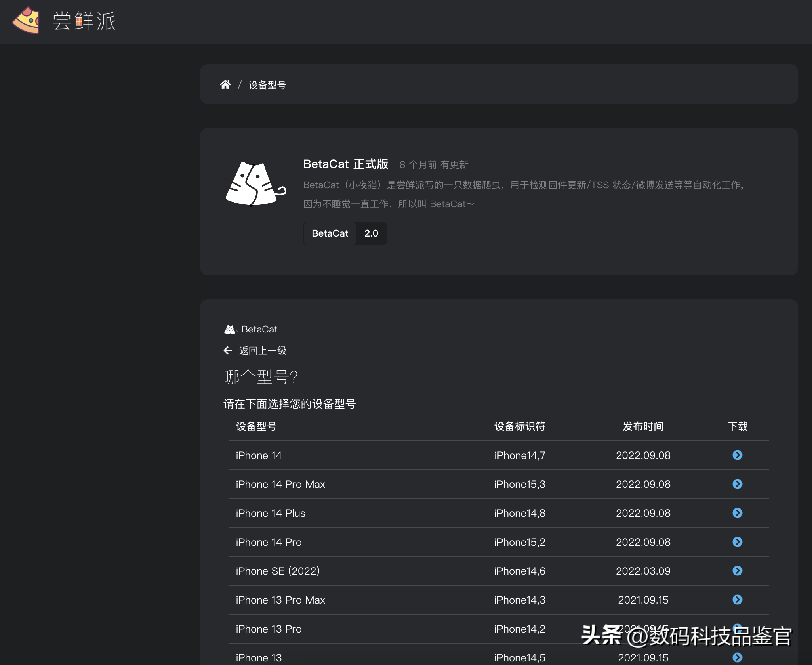The width and height of the screenshot is (812, 665).
Task: Open the download chevron for iPhone 13 Pro Max
Action: (738, 600)
